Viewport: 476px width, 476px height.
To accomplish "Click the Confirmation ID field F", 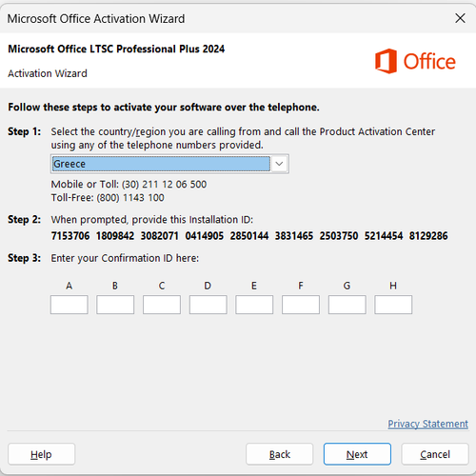I will [x=301, y=305].
